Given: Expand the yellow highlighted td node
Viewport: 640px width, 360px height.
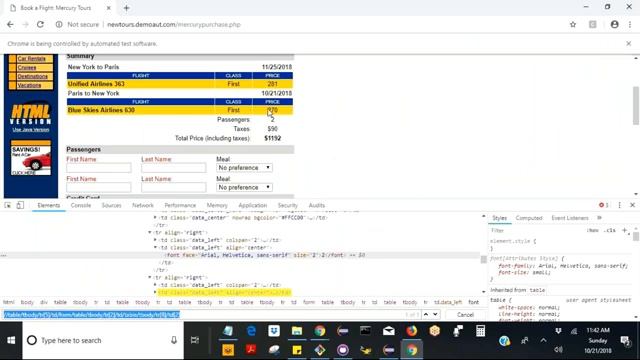Looking at the screenshot, I should tap(155, 292).
